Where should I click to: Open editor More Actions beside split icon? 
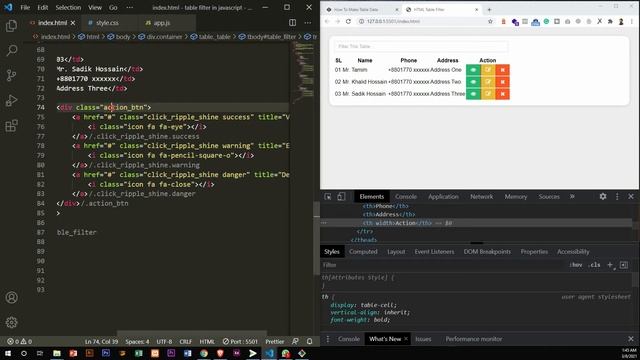point(308,23)
